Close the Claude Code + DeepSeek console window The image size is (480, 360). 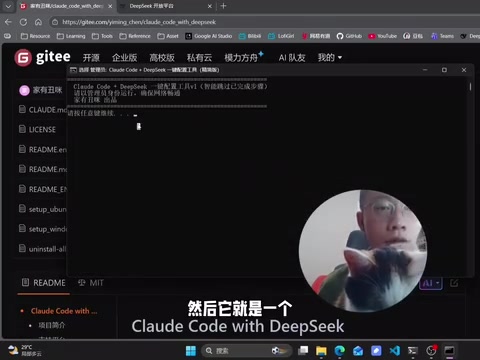point(464,70)
